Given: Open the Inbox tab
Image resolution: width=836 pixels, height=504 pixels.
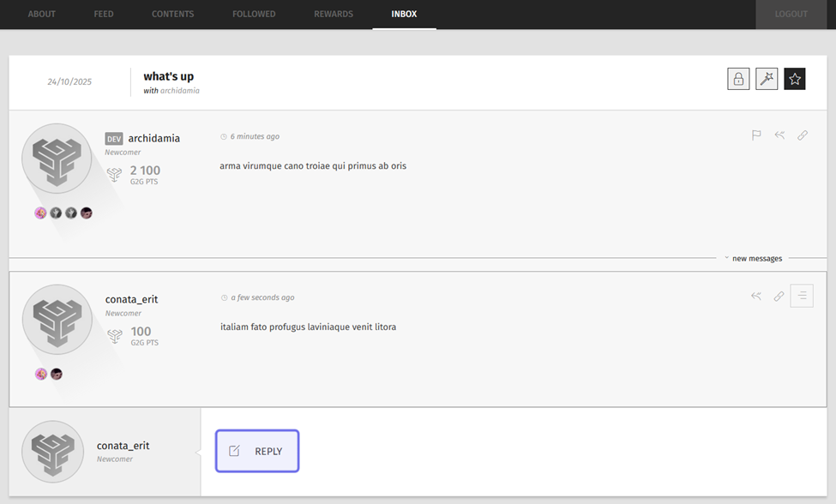Looking at the screenshot, I should click(x=404, y=15).
